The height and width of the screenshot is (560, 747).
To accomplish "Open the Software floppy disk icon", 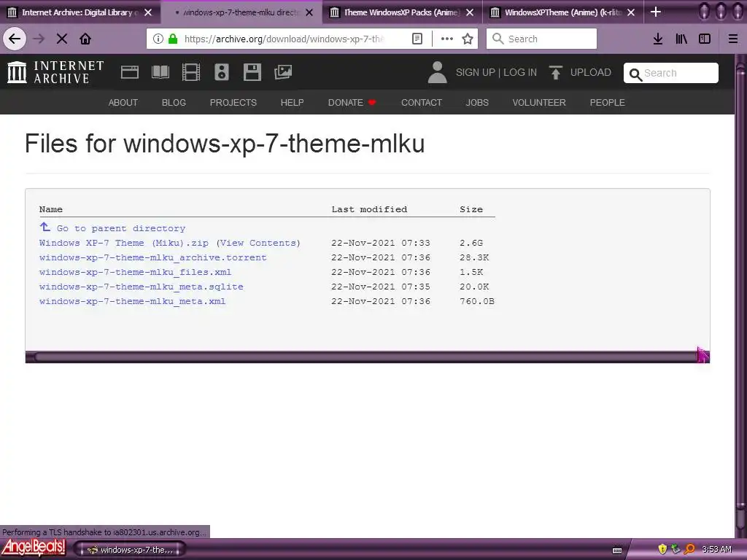I will (x=252, y=72).
